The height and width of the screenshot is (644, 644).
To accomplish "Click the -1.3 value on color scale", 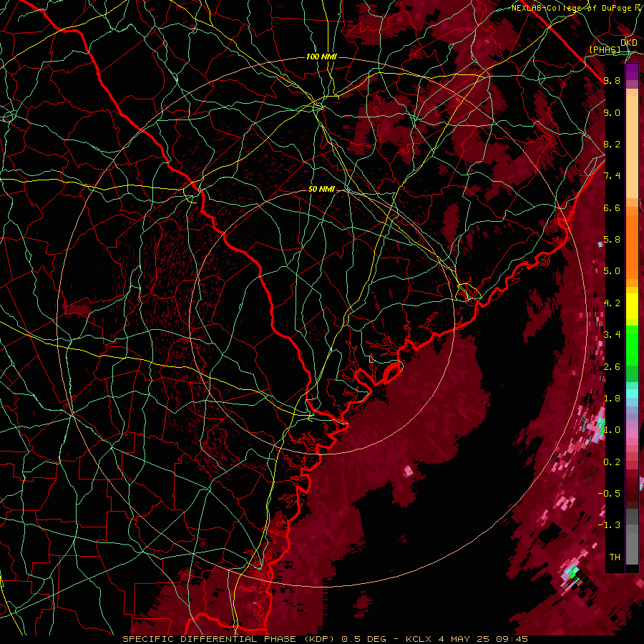I will [609, 525].
